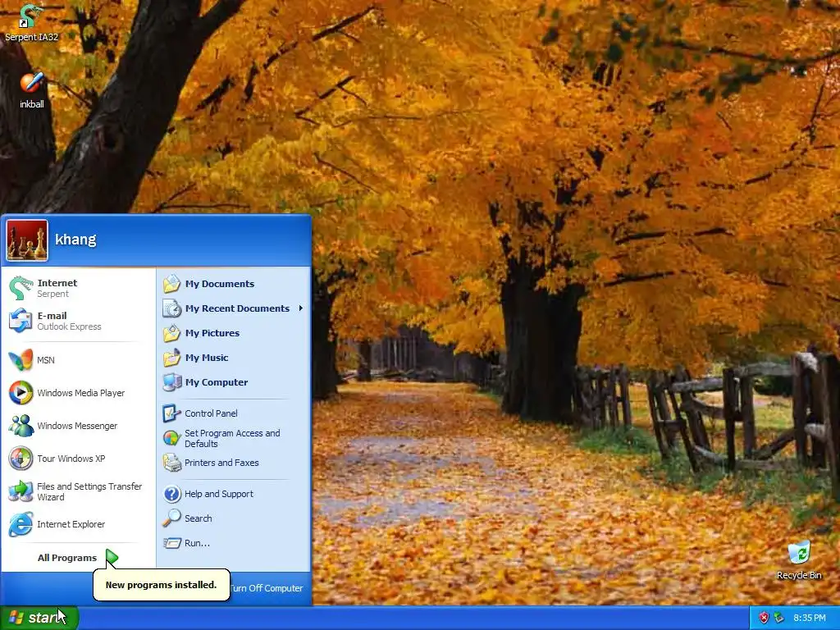Click Turn Off Computer

point(267,588)
